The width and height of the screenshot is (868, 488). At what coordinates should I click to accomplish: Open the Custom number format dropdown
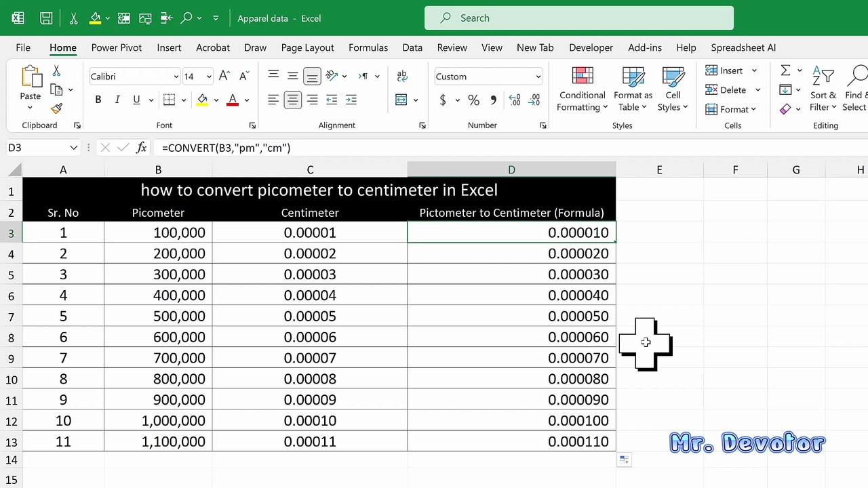(x=538, y=77)
